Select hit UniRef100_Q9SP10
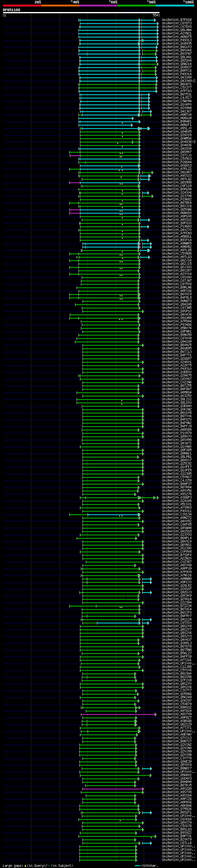This screenshot has height=868, width=197. (177, 311)
